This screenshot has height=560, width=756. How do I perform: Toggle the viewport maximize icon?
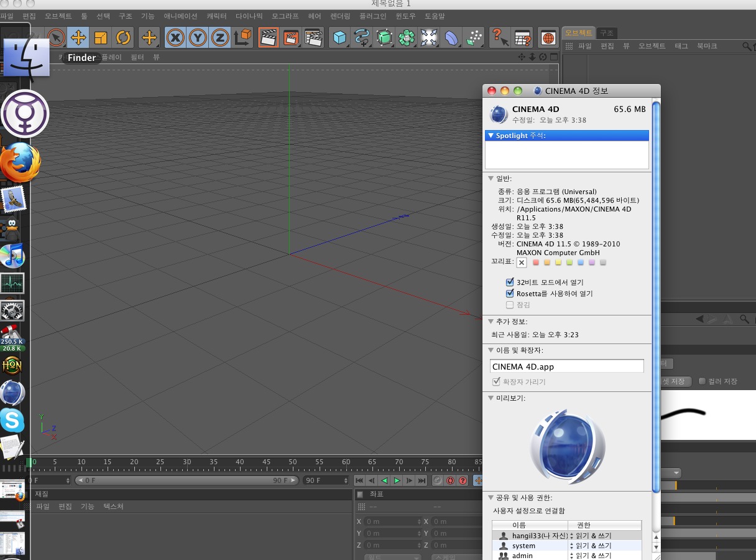(x=553, y=57)
